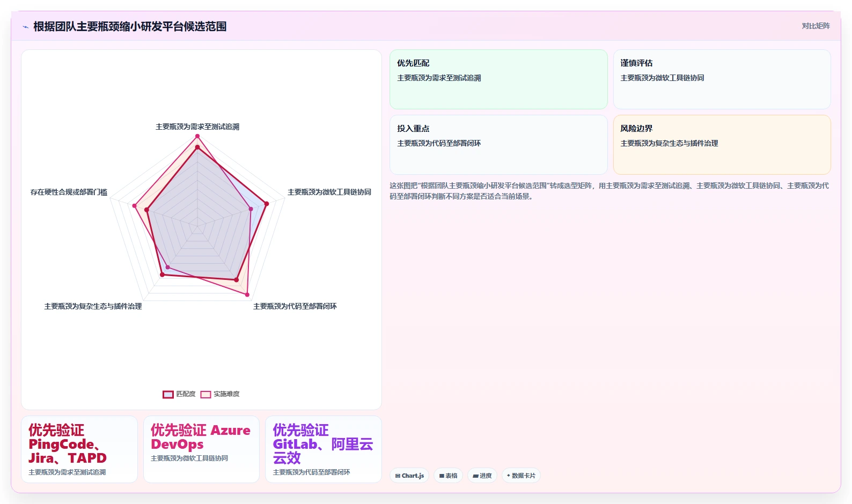
Task: Click 实施难度 data point on 代码至部署闭环 axis
Action: coord(247,294)
